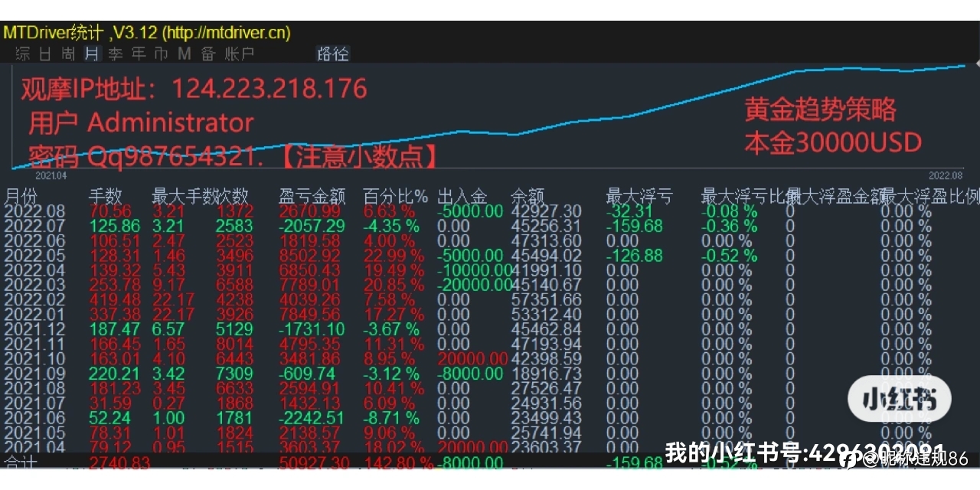Open the M tab
The image size is (980, 490).
185,54
